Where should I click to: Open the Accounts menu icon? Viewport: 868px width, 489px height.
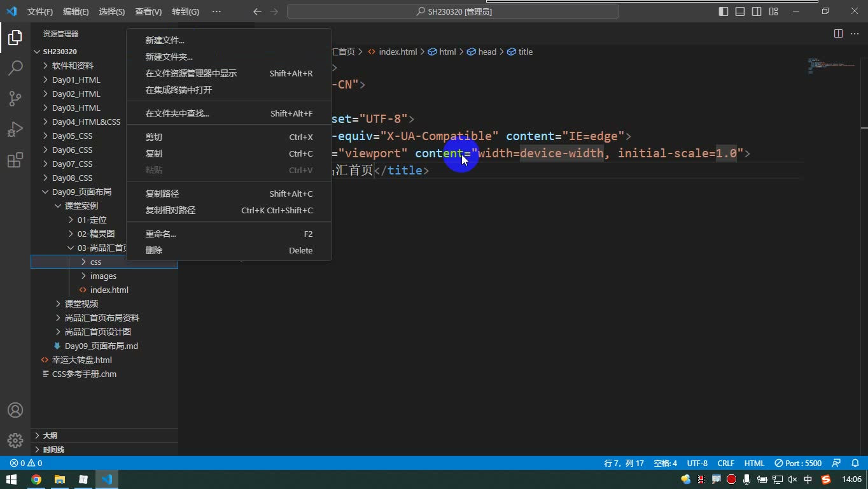click(15, 410)
